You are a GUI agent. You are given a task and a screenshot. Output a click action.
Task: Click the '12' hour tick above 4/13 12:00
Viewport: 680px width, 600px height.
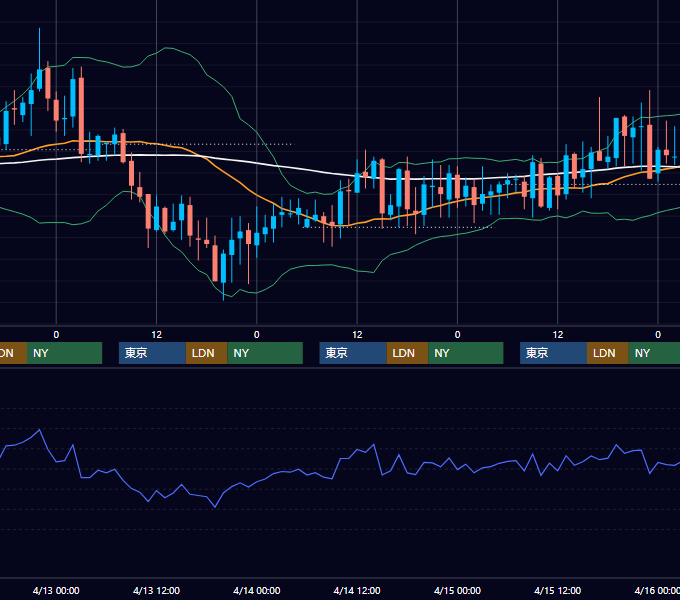click(x=157, y=335)
